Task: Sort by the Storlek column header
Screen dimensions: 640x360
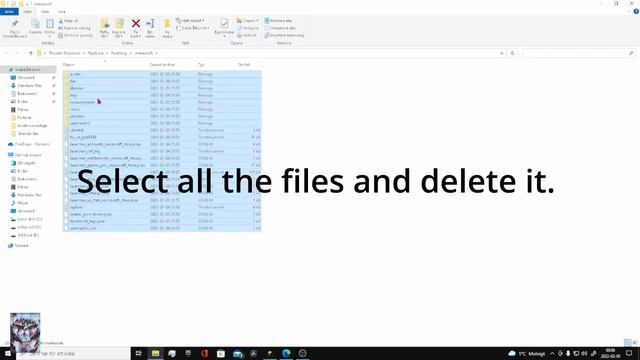Action: [244, 64]
